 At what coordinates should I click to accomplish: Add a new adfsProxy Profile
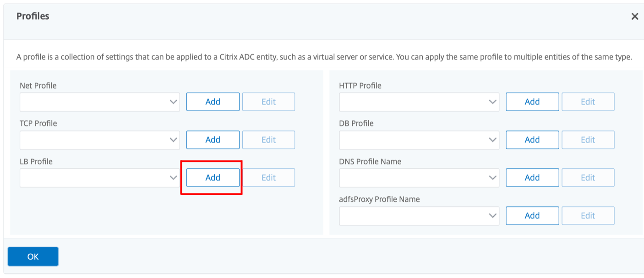pos(532,216)
